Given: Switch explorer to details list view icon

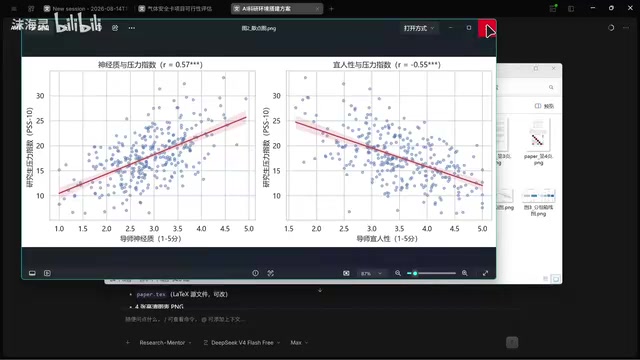Looking at the screenshot, I should (546, 279).
